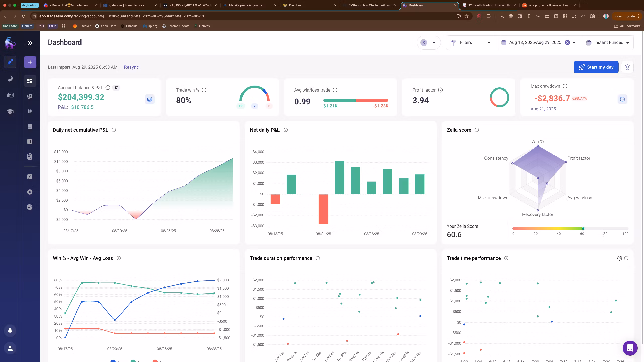This screenshot has height=362, width=644.
Task: Click the chart icon in Account balance card
Action: [x=150, y=99]
